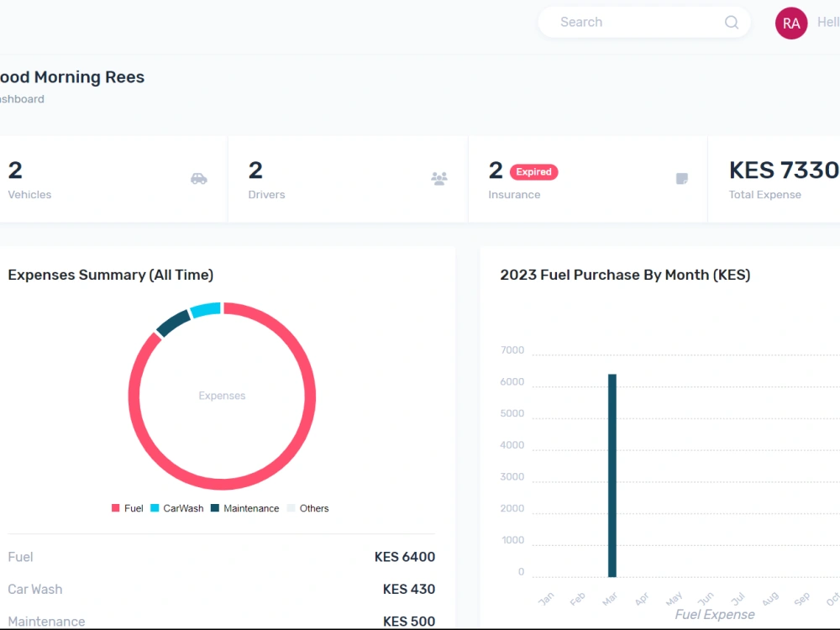Click the Expenses Summary (All Time) heading

110,275
